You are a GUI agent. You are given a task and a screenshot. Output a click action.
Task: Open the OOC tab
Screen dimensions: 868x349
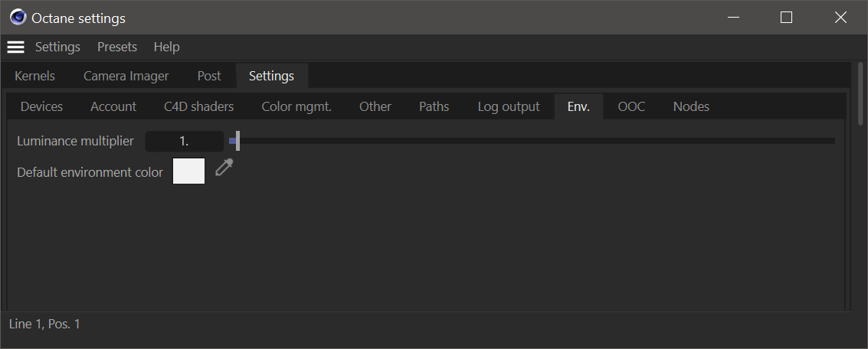pyautogui.click(x=631, y=107)
